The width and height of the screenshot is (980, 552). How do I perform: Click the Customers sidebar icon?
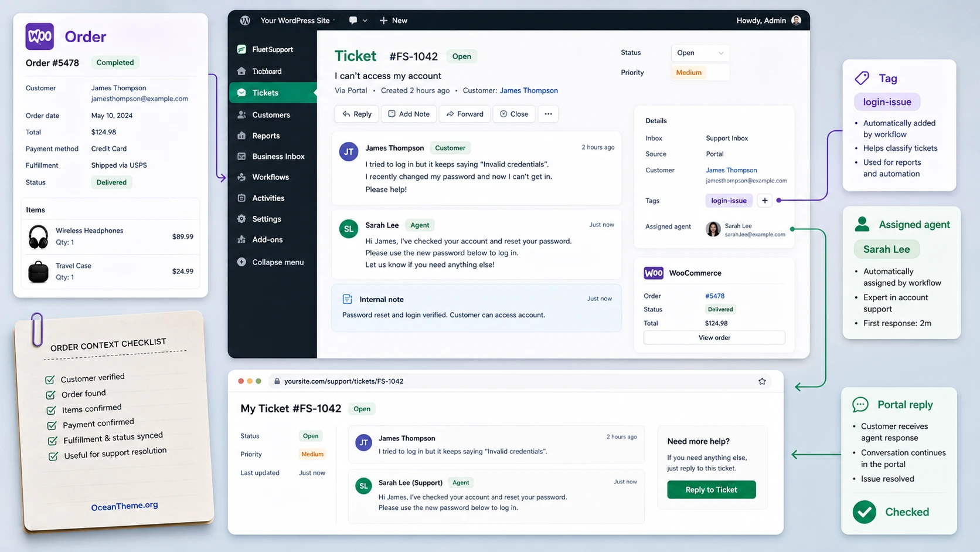[x=241, y=115]
